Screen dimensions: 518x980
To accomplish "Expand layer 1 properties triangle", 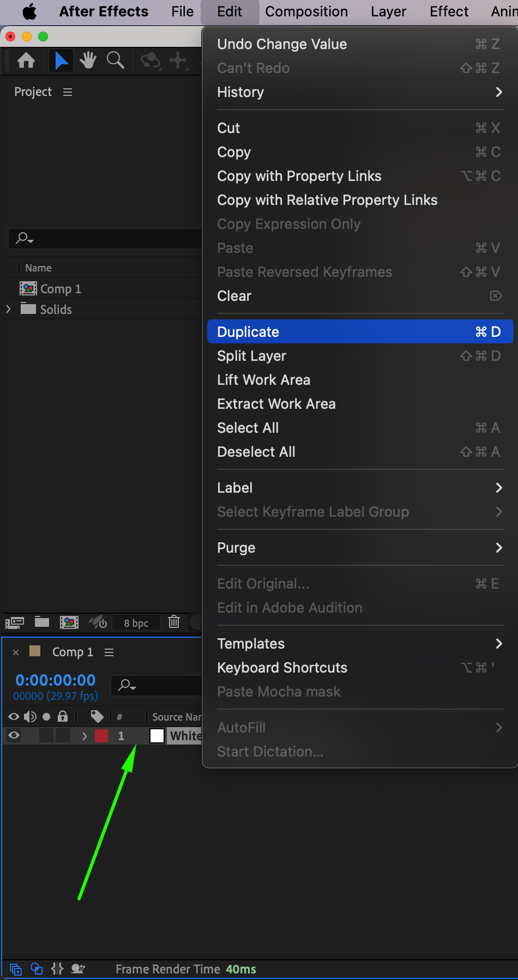I will click(85, 736).
